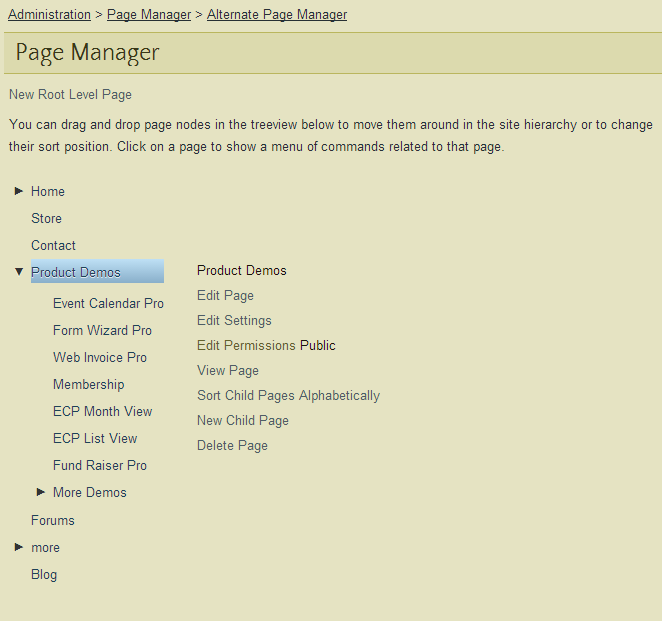Screen dimensions: 662x621
Task: Choose Sort Child Pages Alphabetically
Action: point(288,396)
